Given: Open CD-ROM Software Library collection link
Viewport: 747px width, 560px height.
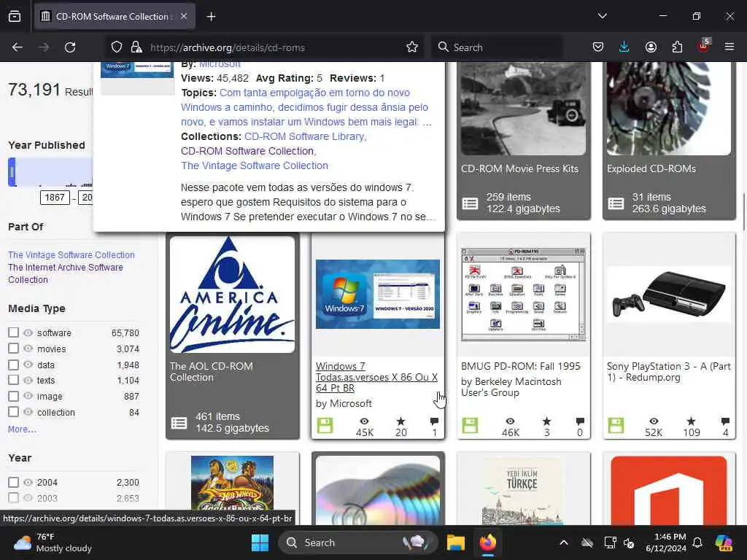Looking at the screenshot, I should (x=305, y=136).
